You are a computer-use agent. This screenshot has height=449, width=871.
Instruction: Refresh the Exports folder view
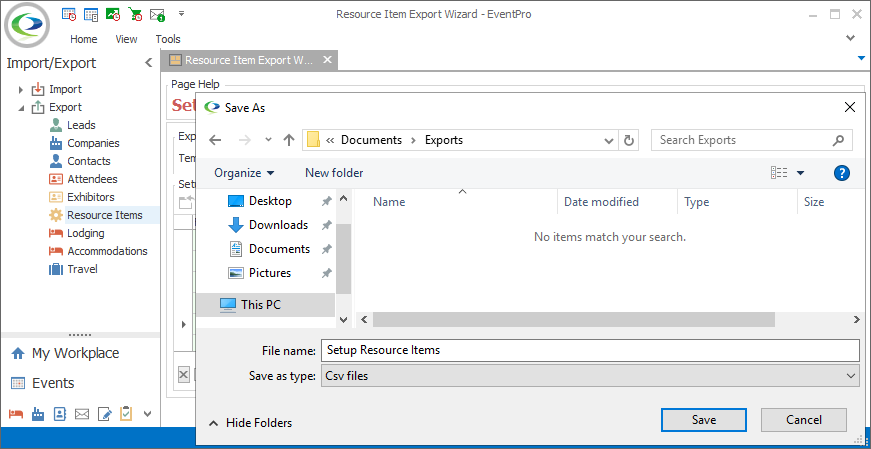[x=629, y=141]
